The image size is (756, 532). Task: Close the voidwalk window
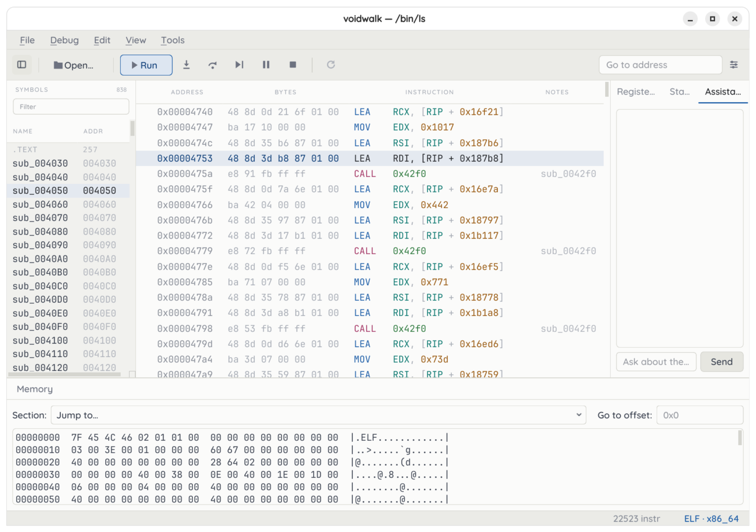735,19
